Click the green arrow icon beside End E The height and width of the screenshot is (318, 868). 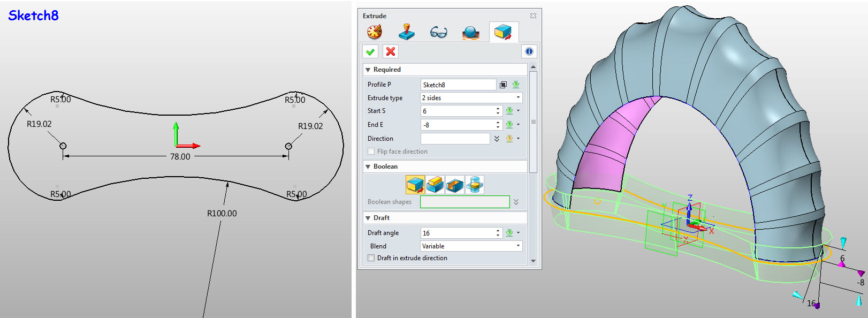[x=509, y=125]
